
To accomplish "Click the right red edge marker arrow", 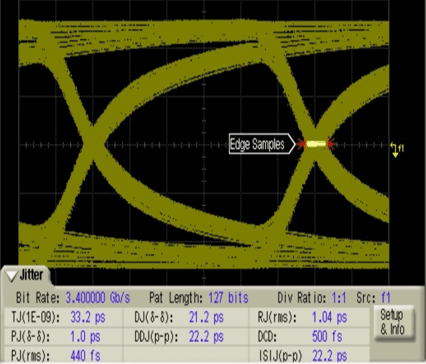I will pyautogui.click(x=331, y=144).
